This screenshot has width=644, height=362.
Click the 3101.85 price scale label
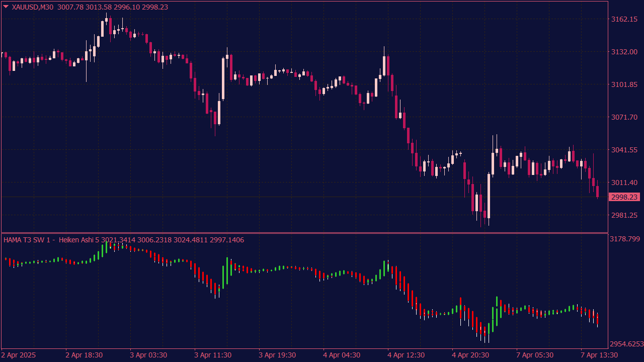624,84
